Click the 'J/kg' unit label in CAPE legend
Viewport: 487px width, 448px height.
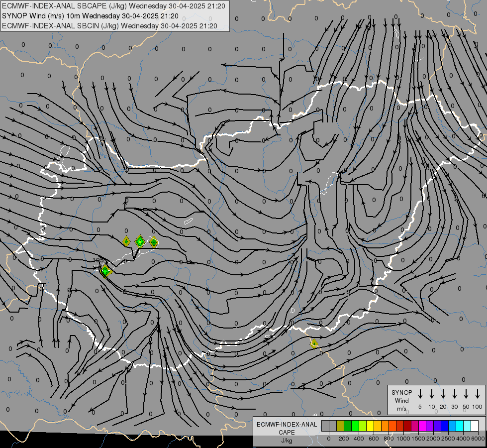point(287,441)
